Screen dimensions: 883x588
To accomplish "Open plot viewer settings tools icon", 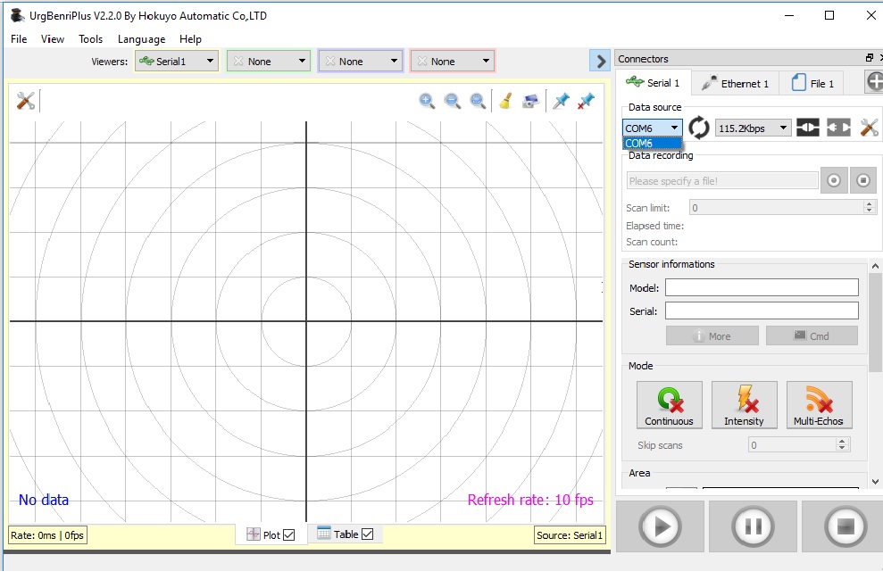I will pos(26,102).
